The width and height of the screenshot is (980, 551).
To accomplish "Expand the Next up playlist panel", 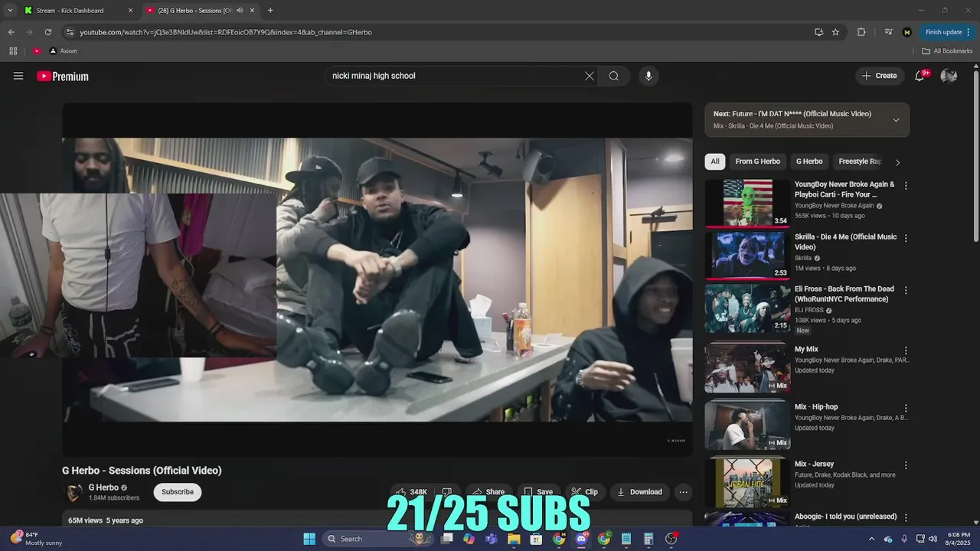I will 896,120.
